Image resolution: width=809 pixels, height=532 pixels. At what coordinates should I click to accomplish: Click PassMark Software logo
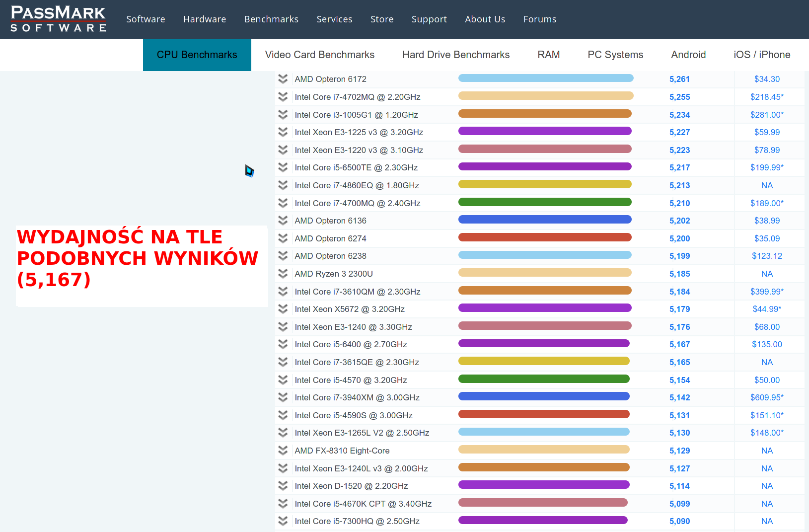pos(58,19)
